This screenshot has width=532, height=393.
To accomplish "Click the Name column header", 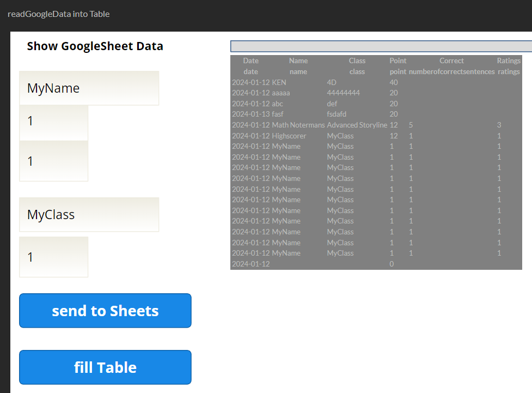I will [x=298, y=61].
